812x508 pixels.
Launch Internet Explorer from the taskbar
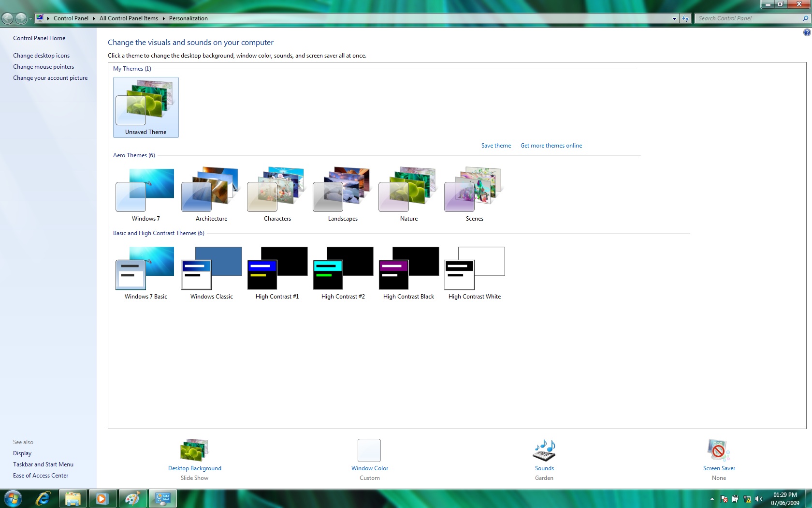pyautogui.click(x=43, y=498)
